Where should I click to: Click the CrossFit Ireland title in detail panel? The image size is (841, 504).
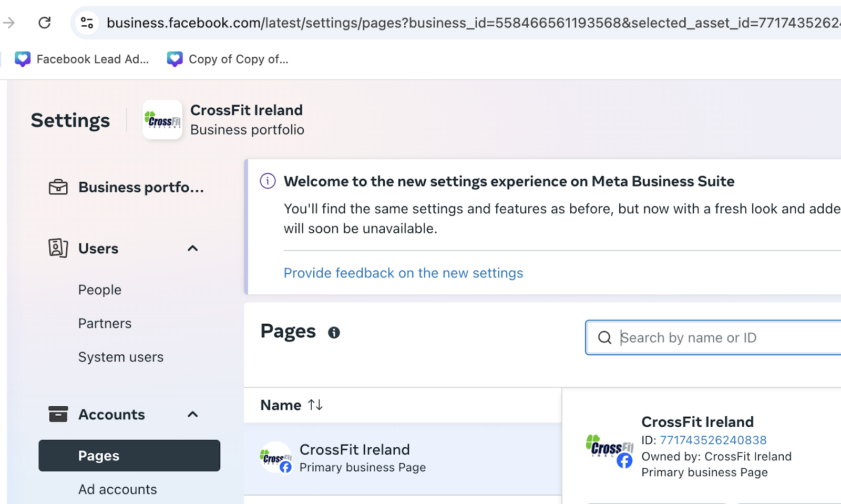point(698,422)
